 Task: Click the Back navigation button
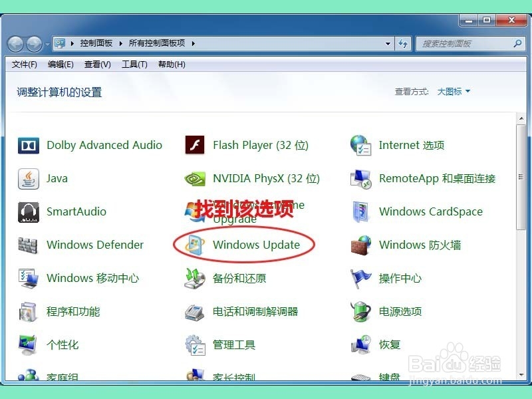[15, 44]
